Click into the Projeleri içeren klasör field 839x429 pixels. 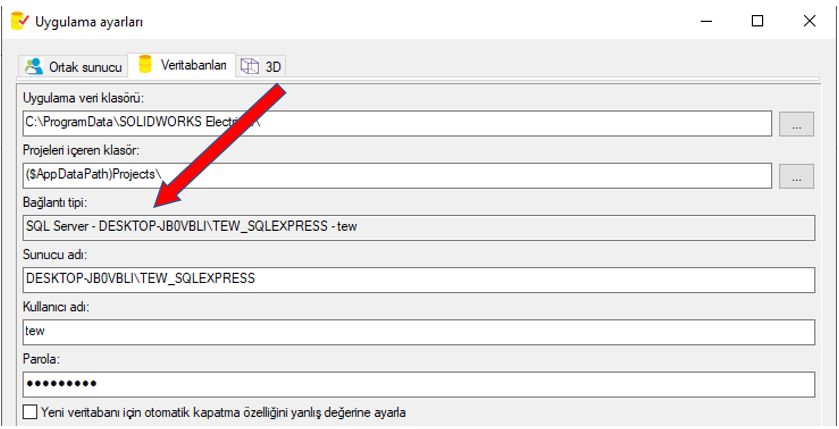coord(396,176)
